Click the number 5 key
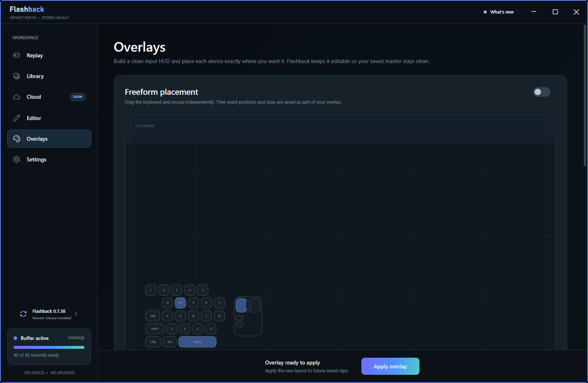The image size is (588, 383). [203, 290]
